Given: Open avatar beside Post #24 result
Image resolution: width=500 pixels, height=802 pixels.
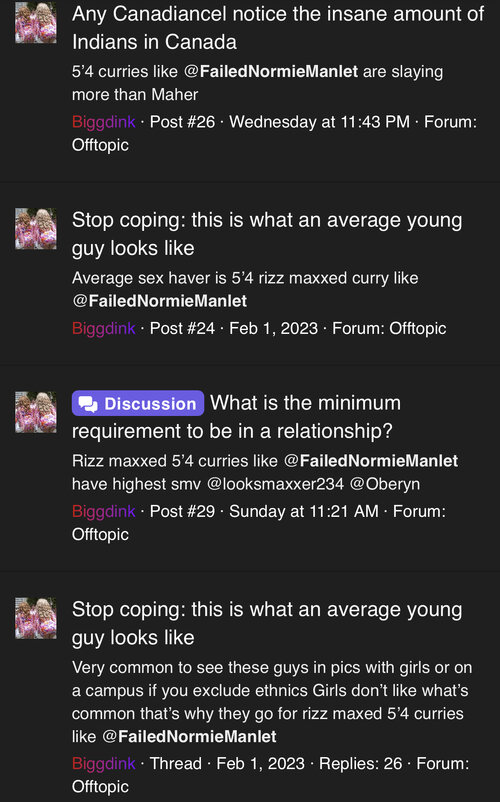Looking at the screenshot, I should [x=36, y=229].
